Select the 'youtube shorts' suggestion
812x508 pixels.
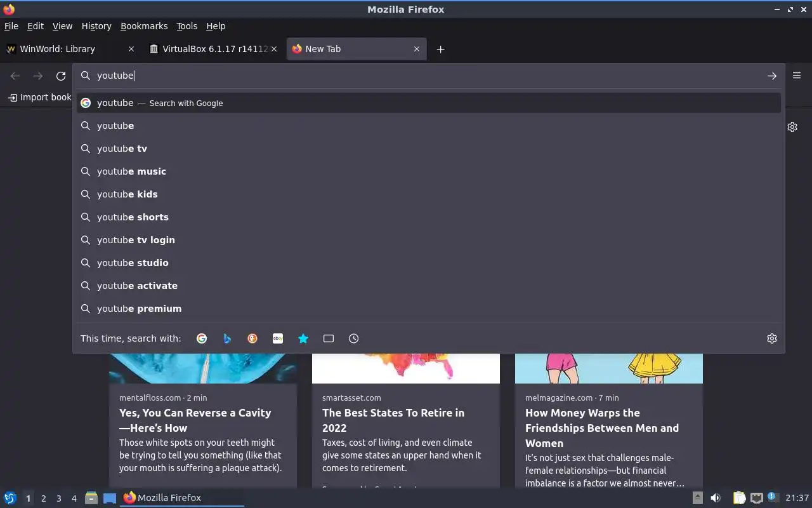[429, 217]
